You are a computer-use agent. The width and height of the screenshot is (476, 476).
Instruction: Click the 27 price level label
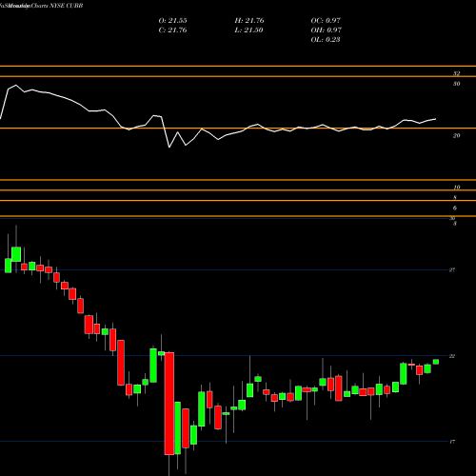[452, 270]
